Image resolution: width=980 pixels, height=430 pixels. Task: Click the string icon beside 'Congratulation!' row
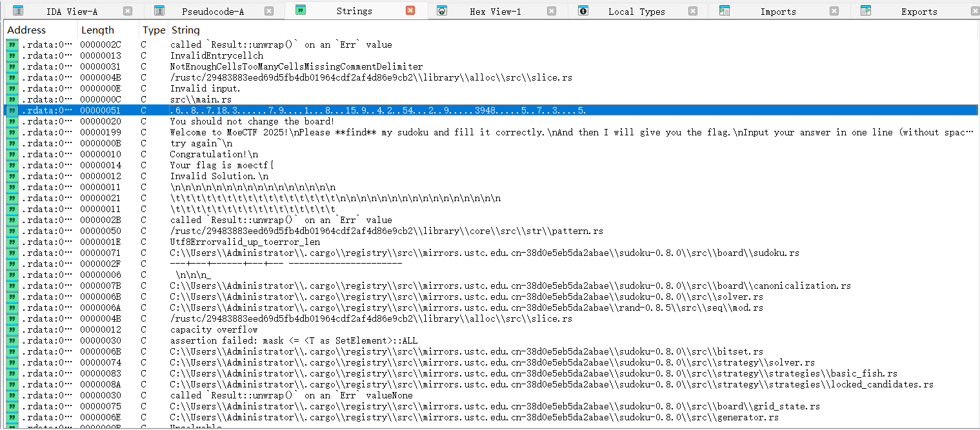pyautogui.click(x=12, y=155)
